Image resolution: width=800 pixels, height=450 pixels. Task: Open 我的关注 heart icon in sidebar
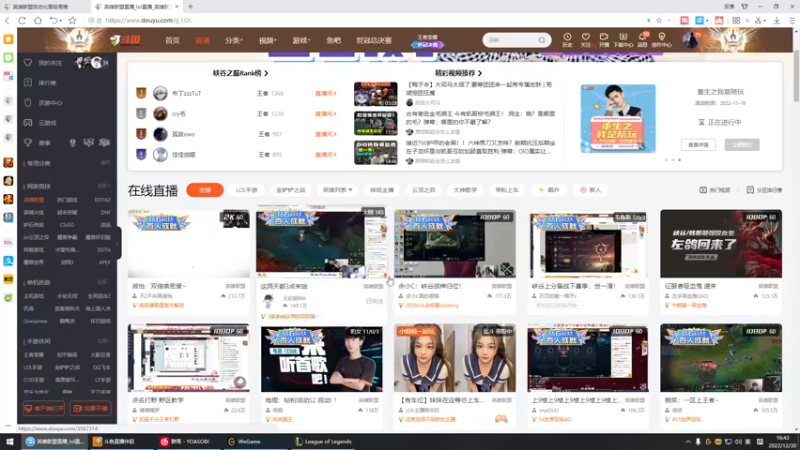tap(28, 63)
